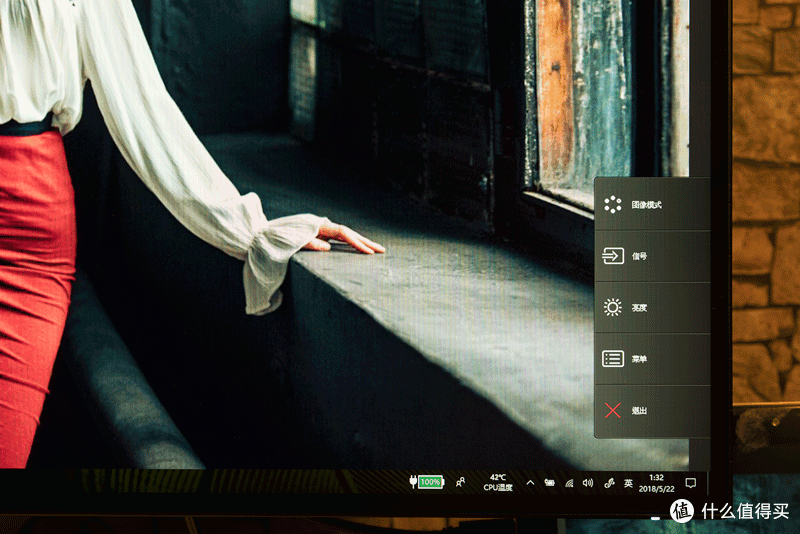This screenshot has height=534, width=800.
Task: Click the 42℃ CPU温度 readout
Action: tap(498, 482)
